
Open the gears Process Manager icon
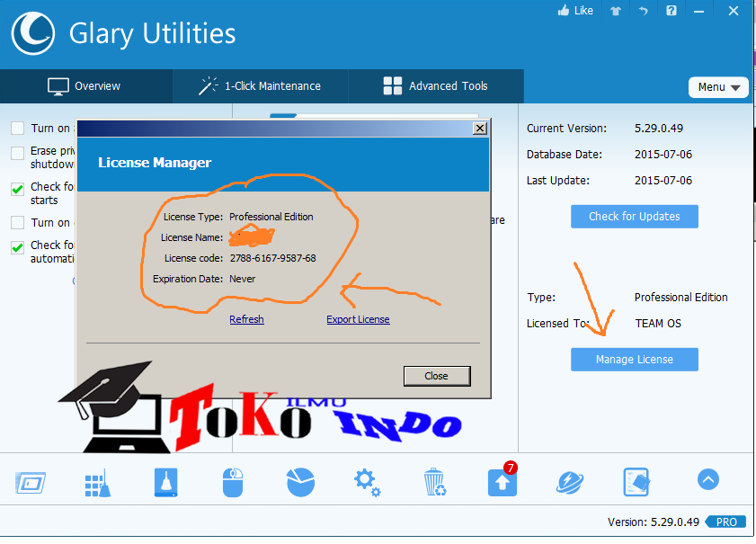[x=367, y=483]
